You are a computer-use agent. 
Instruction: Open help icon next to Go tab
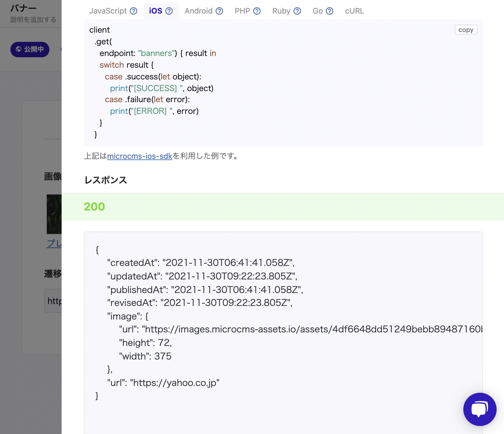tap(330, 11)
